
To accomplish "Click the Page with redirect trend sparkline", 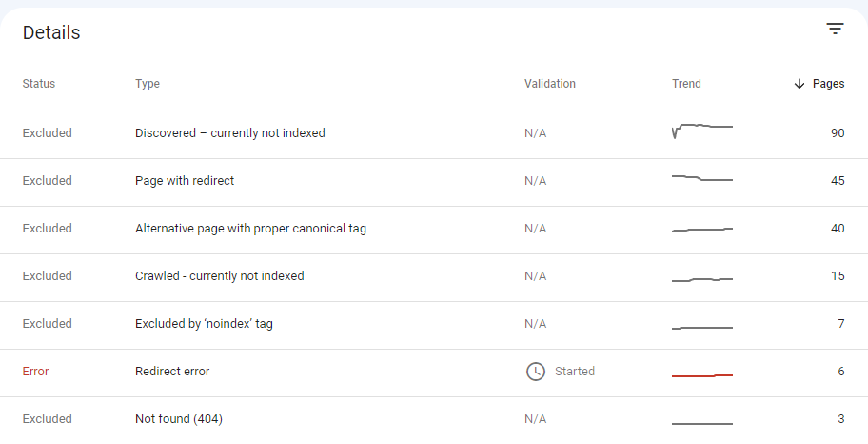I will click(701, 178).
